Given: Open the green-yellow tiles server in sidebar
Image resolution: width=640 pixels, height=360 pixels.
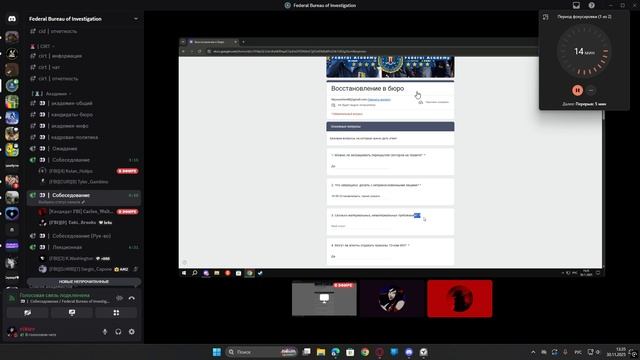Looking at the screenshot, I should click(x=12, y=102).
